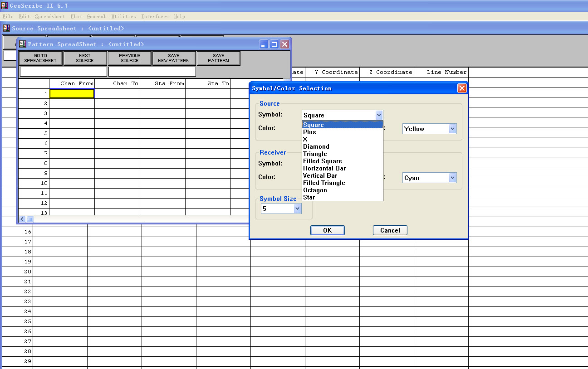Click row 16 header in Source Spreadsheet
Image resolution: width=588 pixels, height=369 pixels.
[18, 232]
